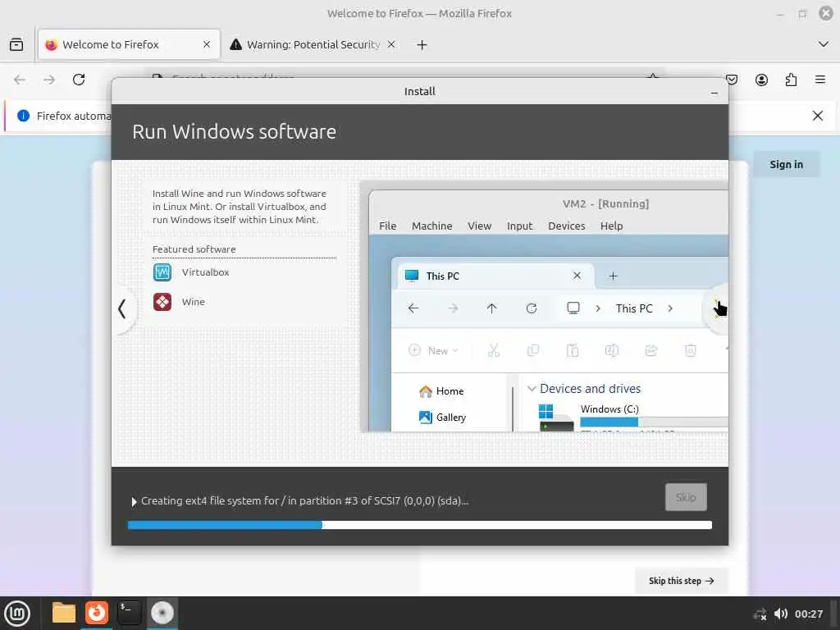Collapse the Devices and drives section
Image resolution: width=840 pixels, height=630 pixels.
[x=532, y=388]
